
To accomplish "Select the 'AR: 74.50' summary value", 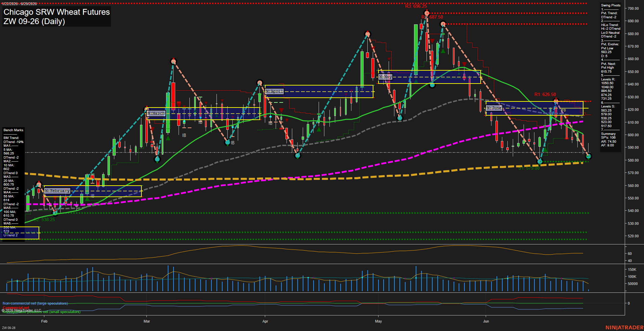I will click(608, 142).
